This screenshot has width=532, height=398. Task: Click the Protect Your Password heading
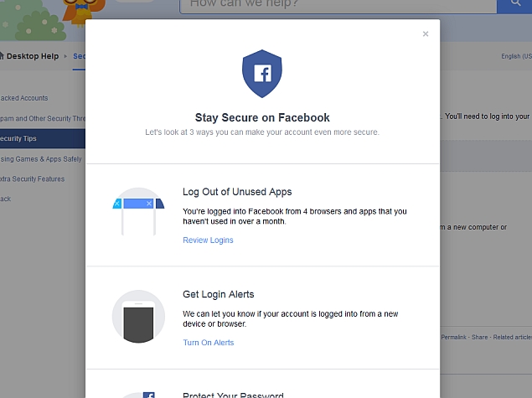(233, 395)
